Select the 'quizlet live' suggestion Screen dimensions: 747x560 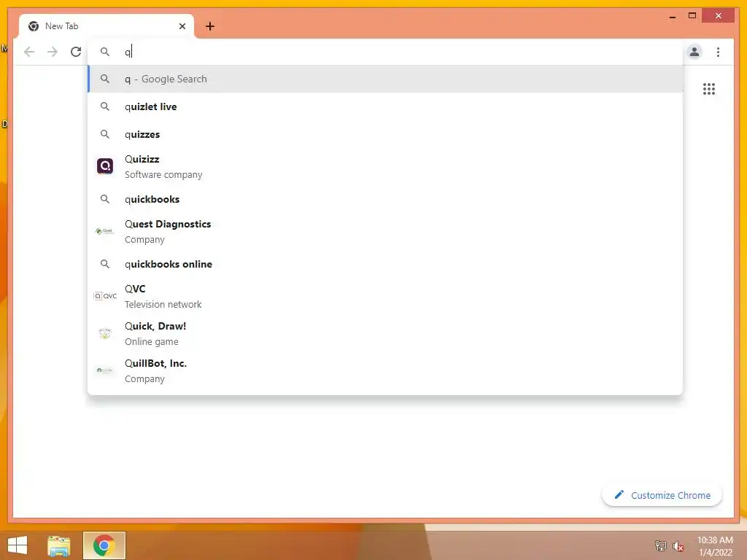pyautogui.click(x=385, y=106)
